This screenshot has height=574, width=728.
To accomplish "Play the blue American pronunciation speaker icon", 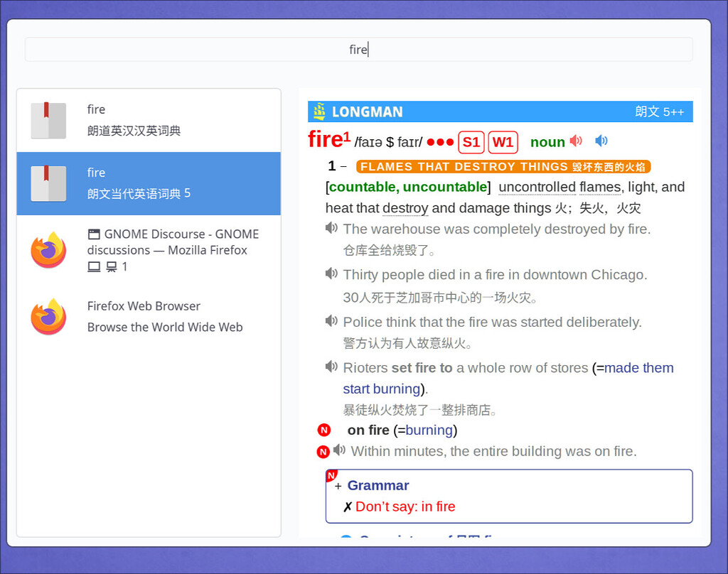I will click(x=601, y=141).
